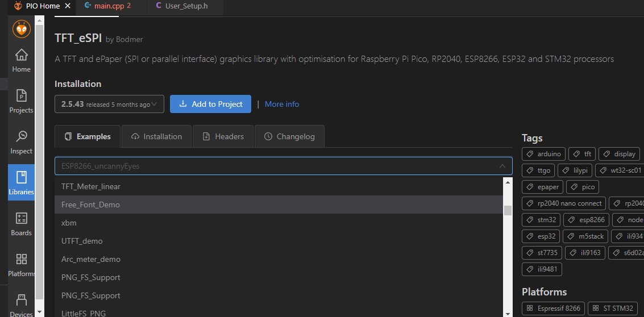
Task: Select the UTFT_demo example
Action: point(279,241)
